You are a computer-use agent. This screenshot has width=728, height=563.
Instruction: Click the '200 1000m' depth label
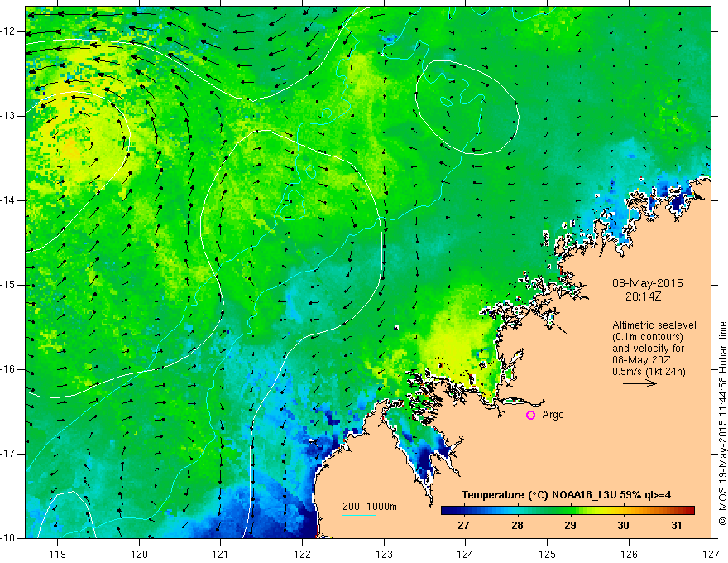click(x=370, y=507)
